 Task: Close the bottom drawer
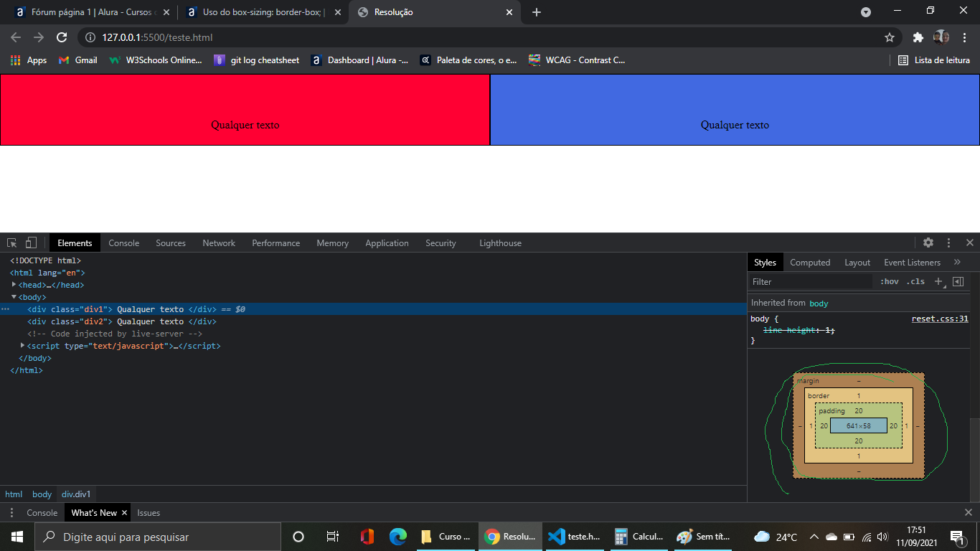click(x=969, y=512)
